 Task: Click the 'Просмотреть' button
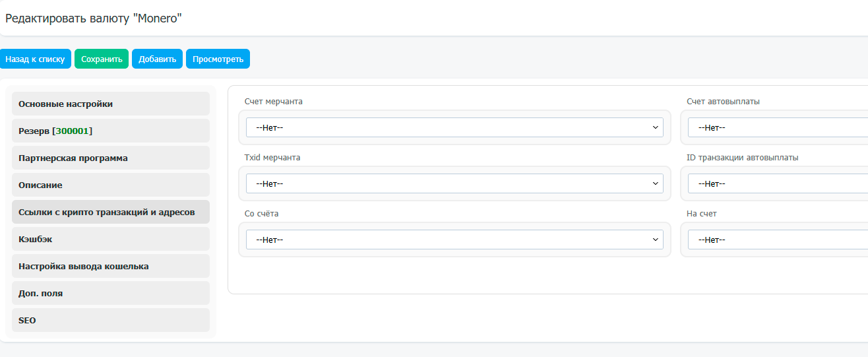tap(218, 59)
